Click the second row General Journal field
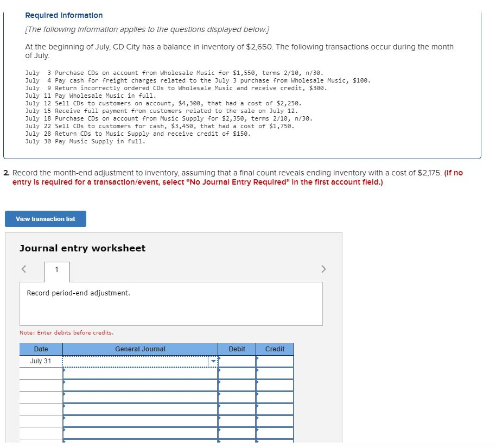Image resolution: width=496 pixels, height=448 pixels. point(140,373)
